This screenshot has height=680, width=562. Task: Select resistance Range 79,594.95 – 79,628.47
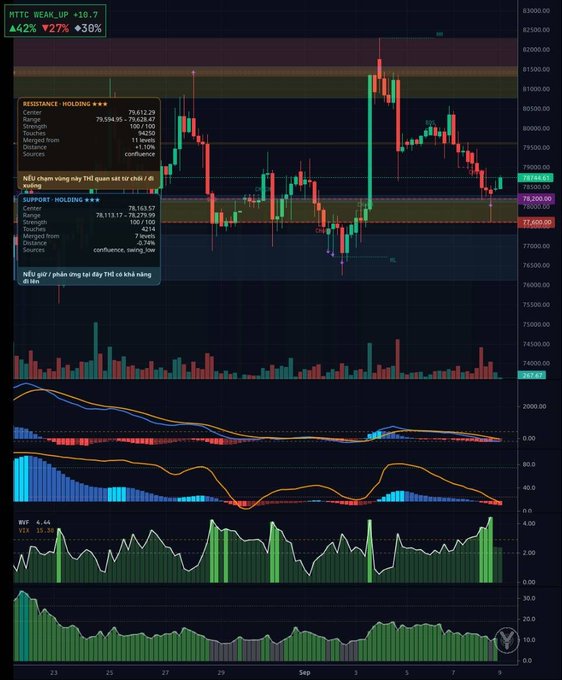point(125,119)
